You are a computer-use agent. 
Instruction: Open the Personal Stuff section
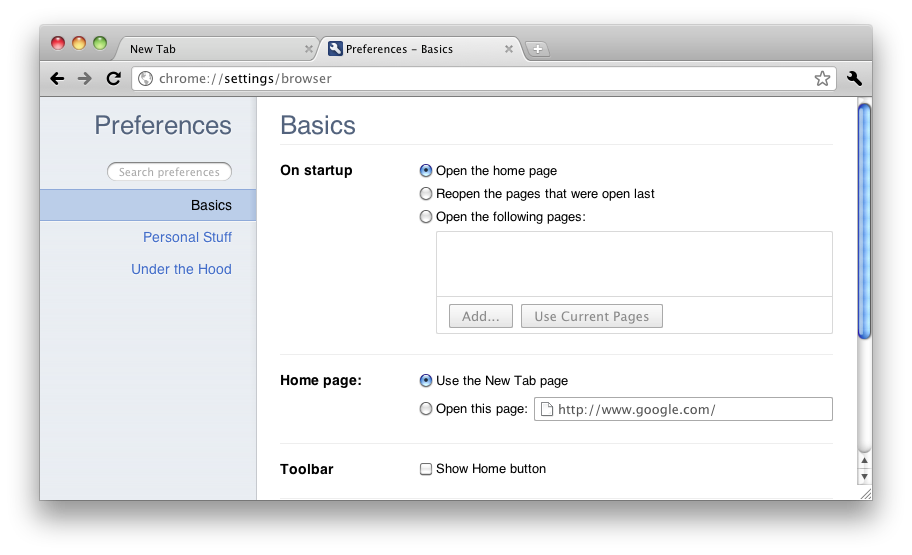click(187, 237)
